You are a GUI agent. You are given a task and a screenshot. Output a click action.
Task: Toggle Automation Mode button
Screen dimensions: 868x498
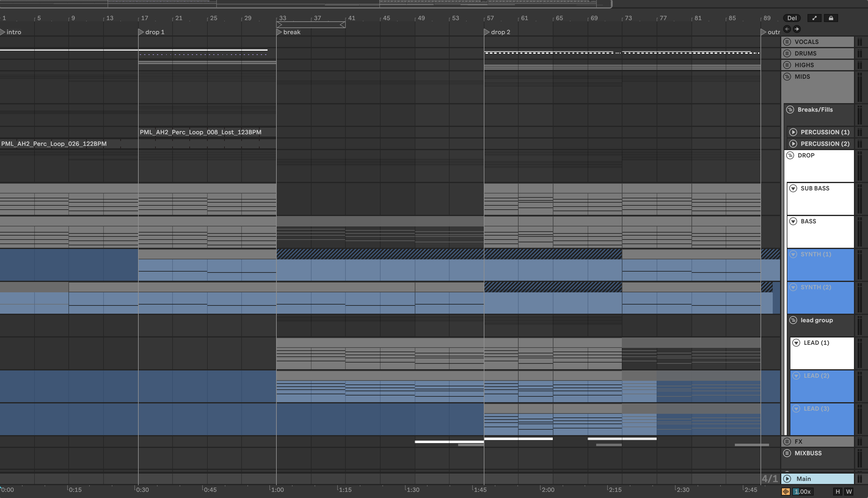[814, 18]
